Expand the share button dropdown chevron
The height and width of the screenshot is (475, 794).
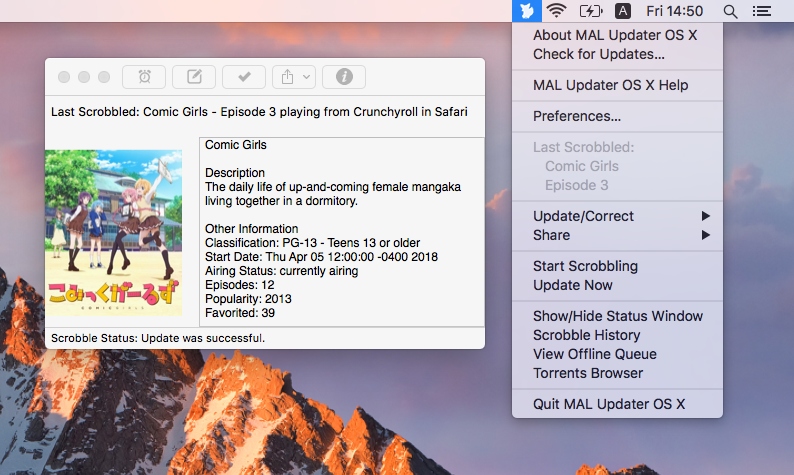click(x=306, y=77)
